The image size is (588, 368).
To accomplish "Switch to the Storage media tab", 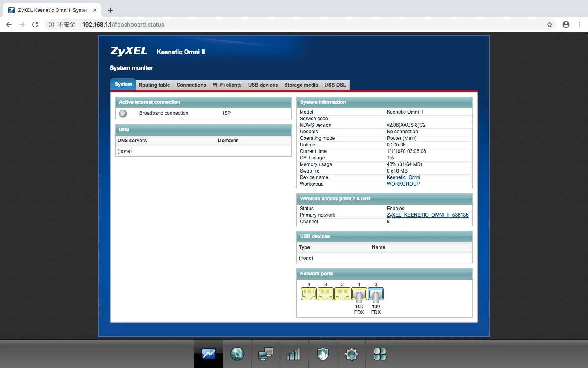I will (301, 85).
